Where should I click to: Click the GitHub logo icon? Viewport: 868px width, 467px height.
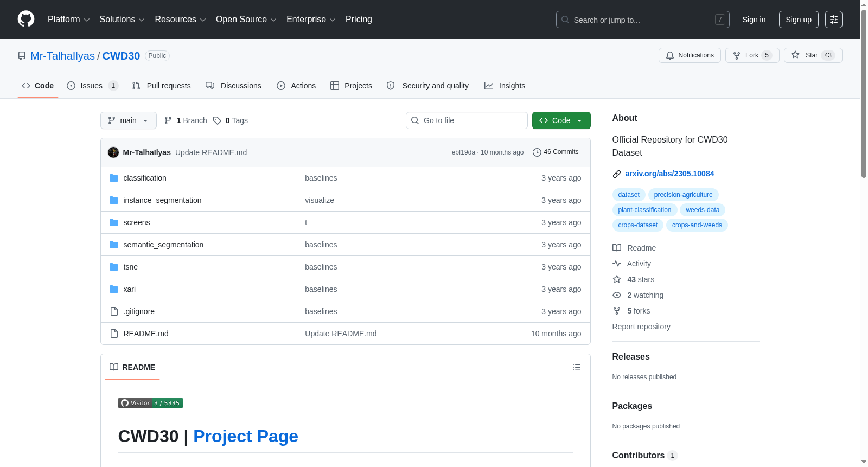[26, 19]
